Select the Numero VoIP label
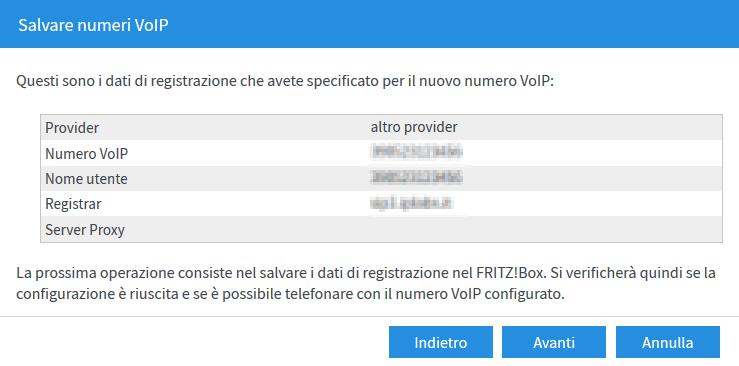 pos(87,153)
